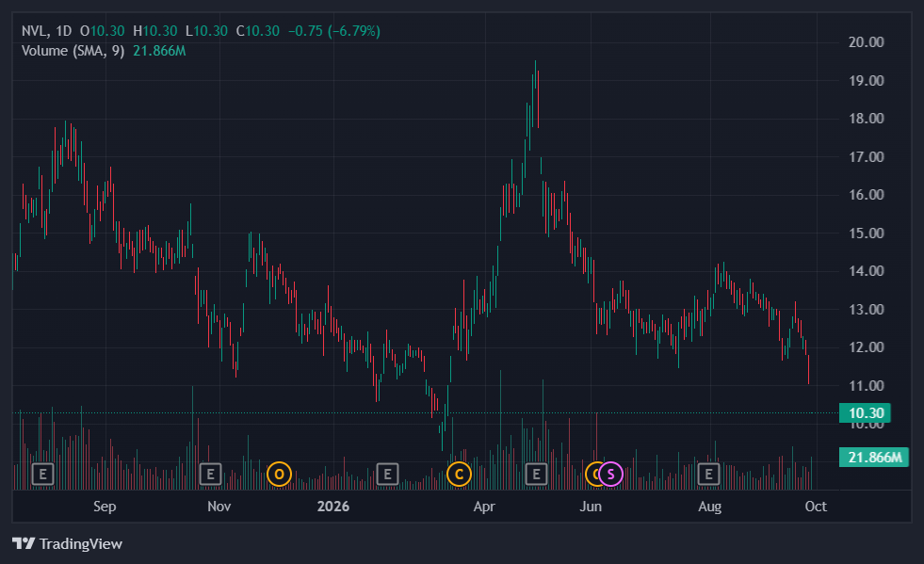This screenshot has width=924, height=564.
Task: Click the 13.00 price axis label
Action: [x=867, y=310]
